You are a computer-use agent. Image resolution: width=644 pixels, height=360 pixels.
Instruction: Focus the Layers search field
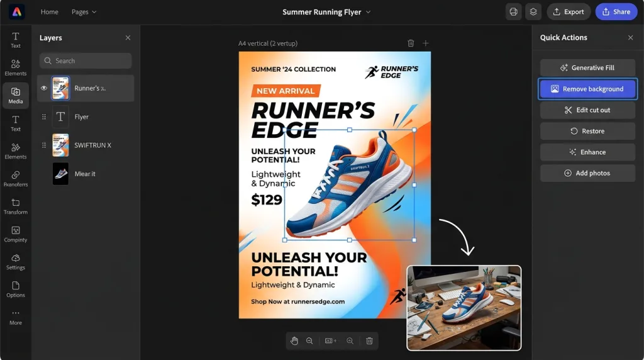86,61
